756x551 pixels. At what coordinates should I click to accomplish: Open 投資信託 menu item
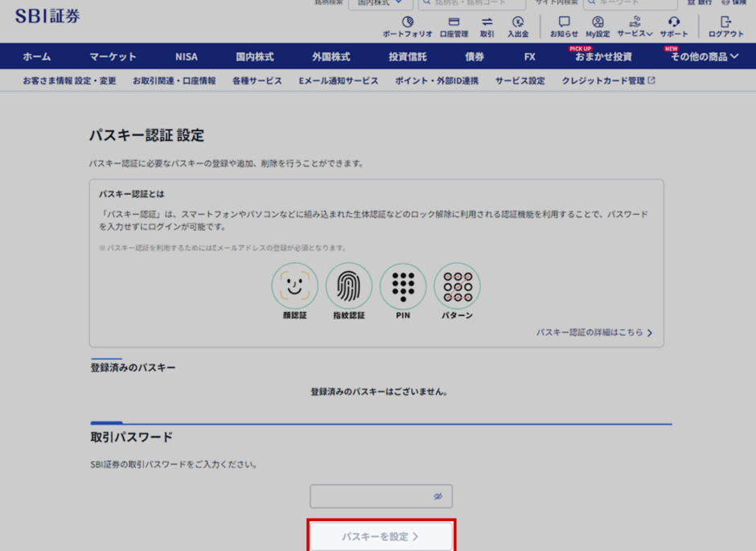(x=408, y=56)
